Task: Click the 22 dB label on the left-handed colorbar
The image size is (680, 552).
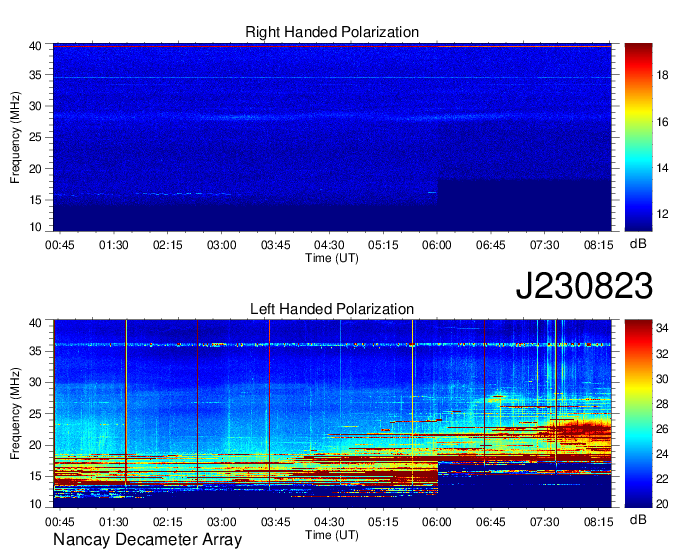Action: 662,479
